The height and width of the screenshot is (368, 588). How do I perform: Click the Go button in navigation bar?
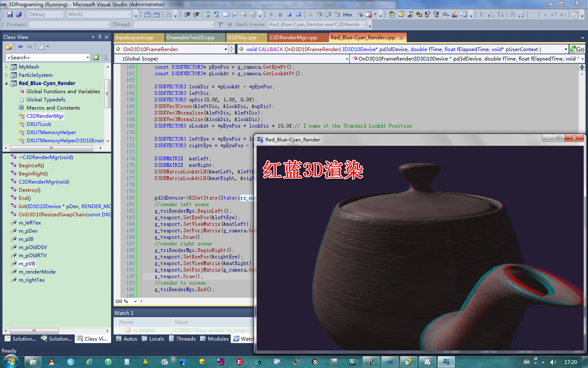(x=577, y=49)
